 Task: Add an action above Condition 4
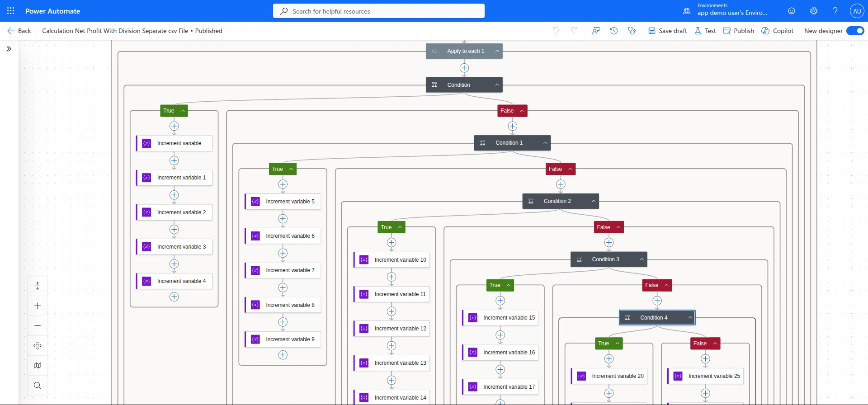657,301
